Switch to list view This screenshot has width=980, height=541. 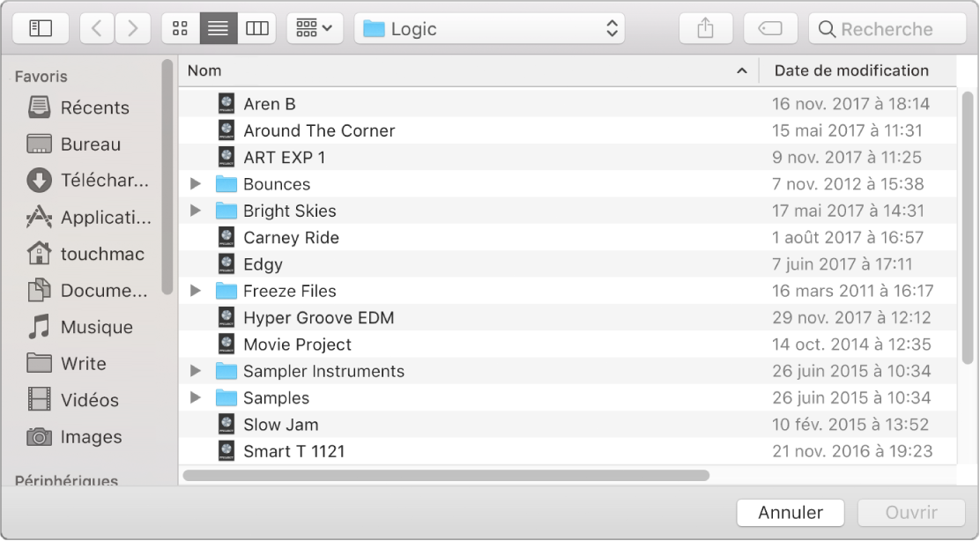(219, 29)
